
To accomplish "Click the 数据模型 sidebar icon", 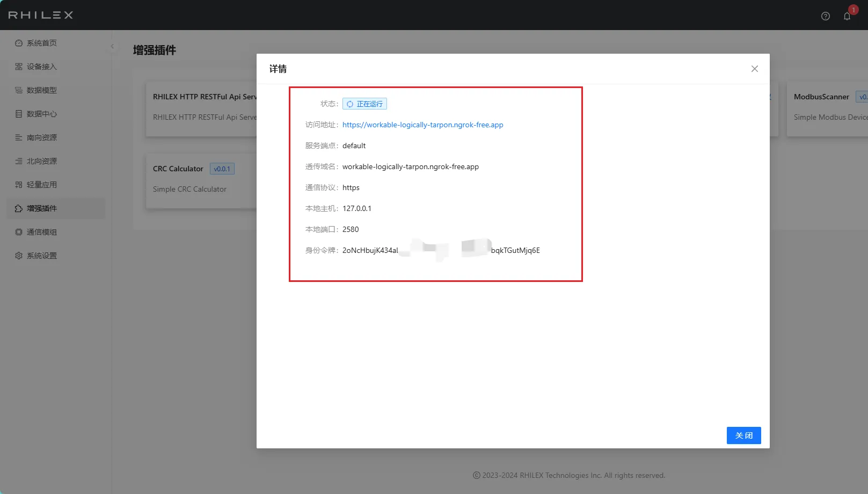I will 19,90.
